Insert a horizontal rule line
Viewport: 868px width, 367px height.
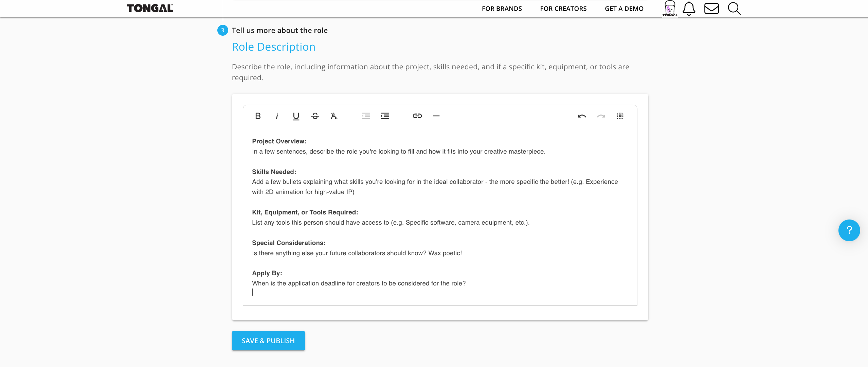[436, 116]
